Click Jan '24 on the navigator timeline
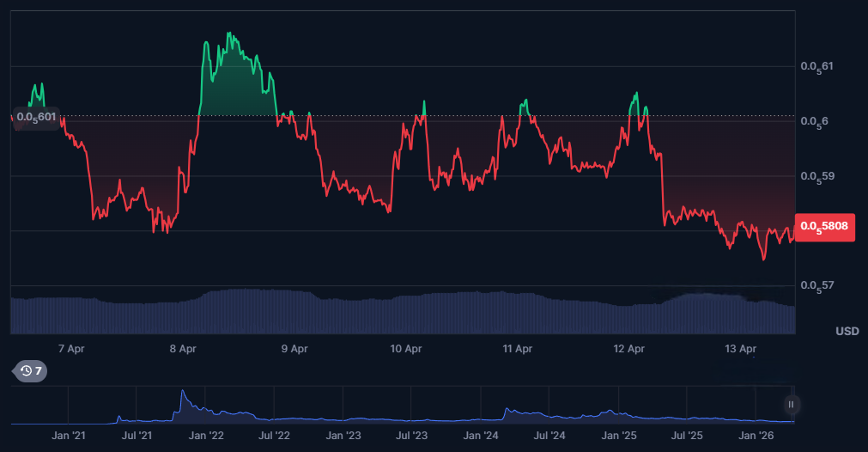The width and height of the screenshot is (868, 452). 481,437
